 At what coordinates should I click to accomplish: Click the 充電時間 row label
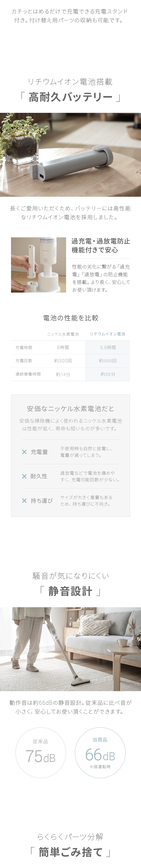tap(24, 347)
